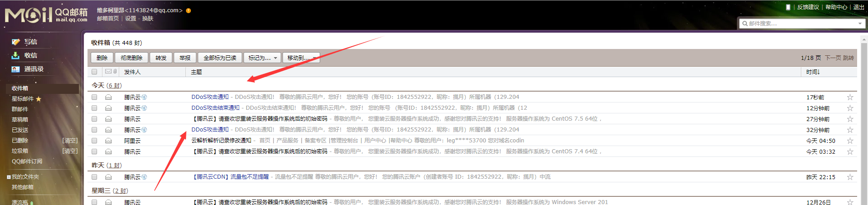Star the 12月26日 Windows Server email
Viewport: 868px width, 205px height.
point(850,202)
